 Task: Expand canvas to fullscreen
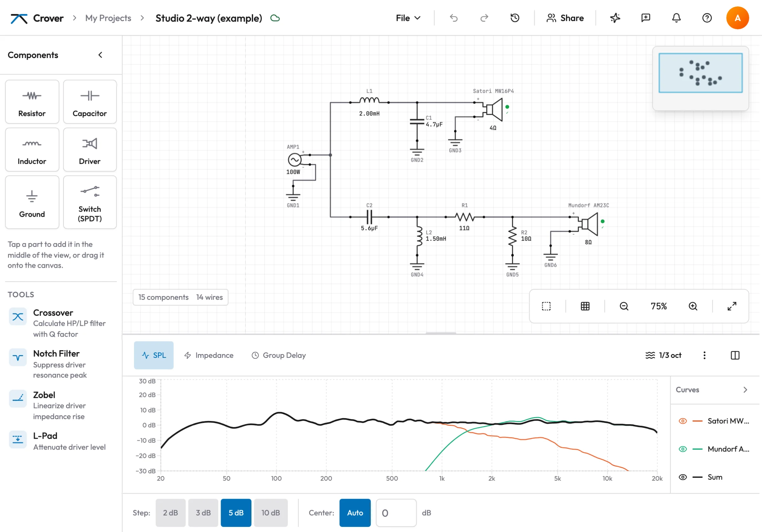pyautogui.click(x=732, y=306)
